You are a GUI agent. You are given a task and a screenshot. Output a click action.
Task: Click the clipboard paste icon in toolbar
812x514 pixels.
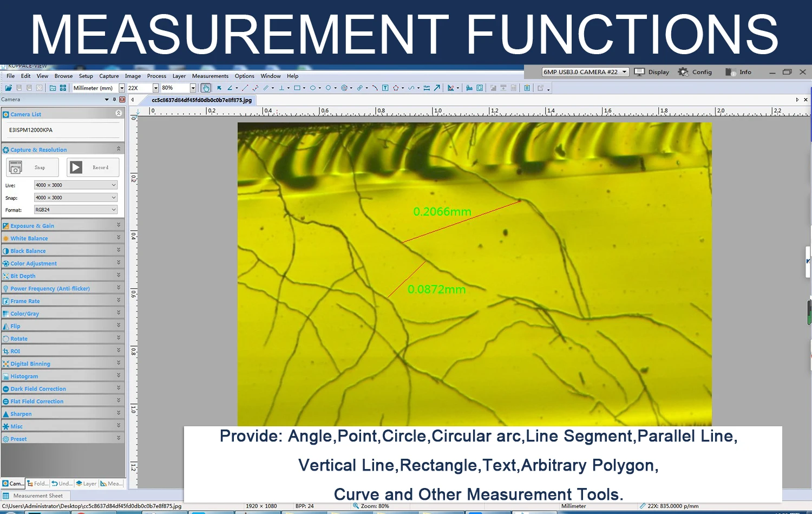click(527, 88)
